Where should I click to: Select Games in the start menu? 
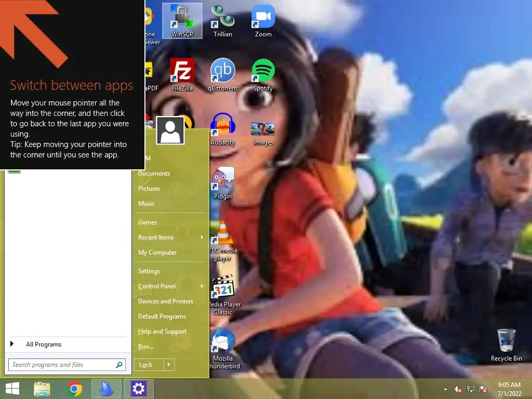coord(148,222)
